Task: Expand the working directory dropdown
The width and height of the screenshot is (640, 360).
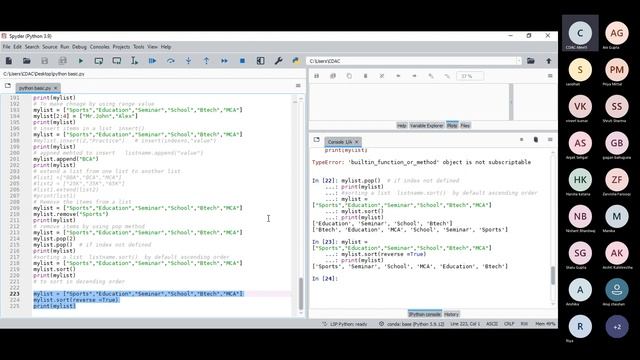Action: click(x=518, y=61)
